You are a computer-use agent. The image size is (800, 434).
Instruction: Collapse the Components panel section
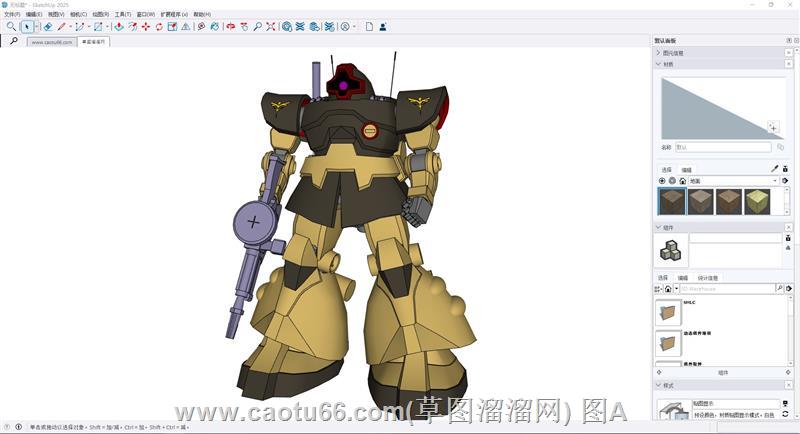[x=659, y=227]
